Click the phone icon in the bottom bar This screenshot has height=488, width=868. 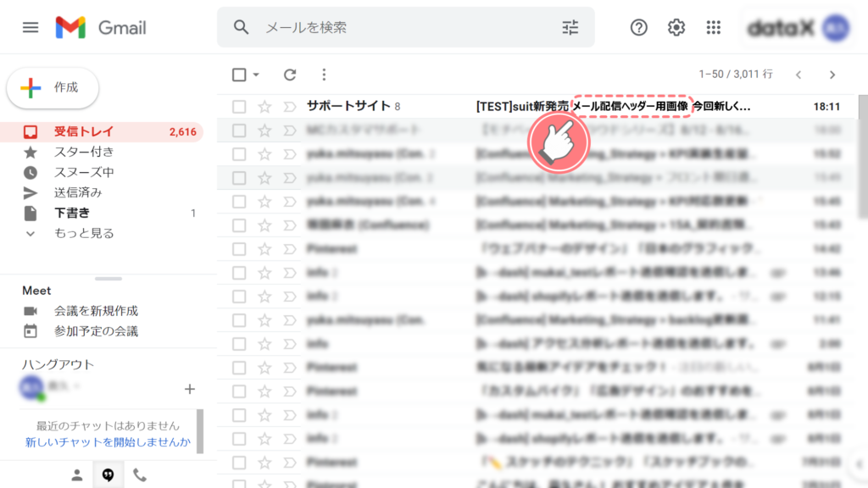pos(140,474)
